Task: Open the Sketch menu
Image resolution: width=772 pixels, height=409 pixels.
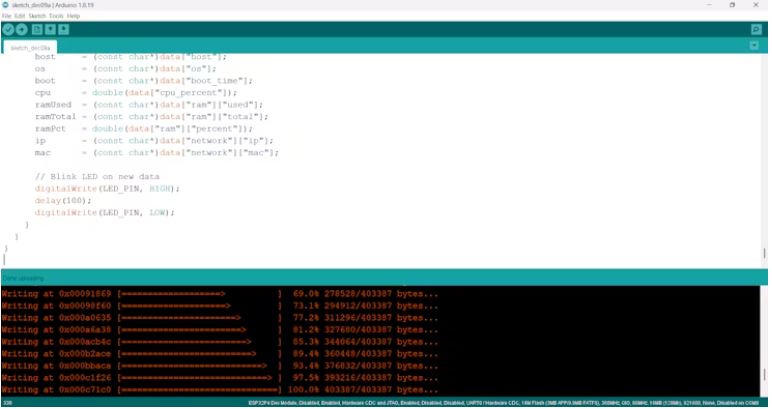Action: [37, 16]
